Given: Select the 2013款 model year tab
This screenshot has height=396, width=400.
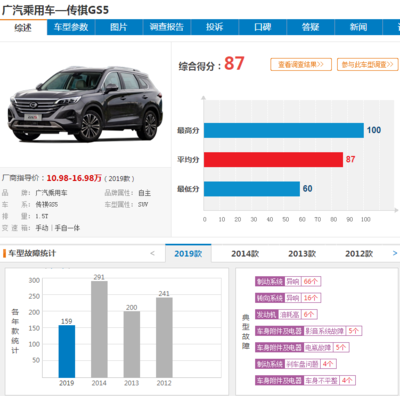Looking at the screenshot, I should [302, 254].
